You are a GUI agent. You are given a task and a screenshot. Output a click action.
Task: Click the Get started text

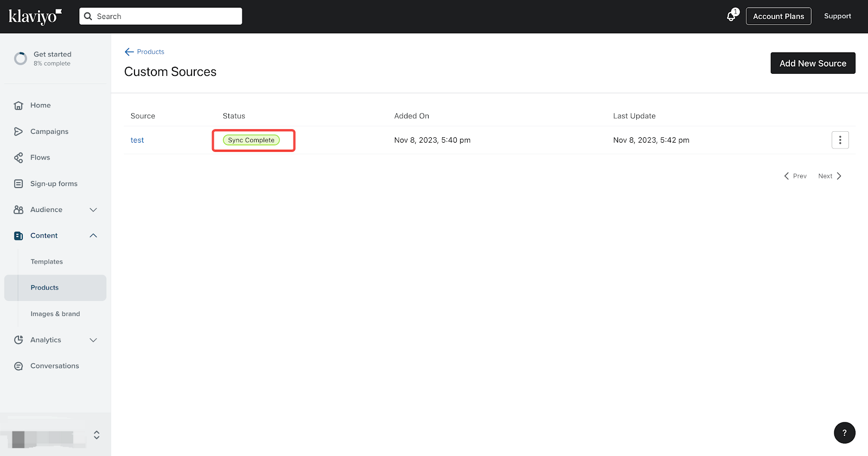(53, 54)
